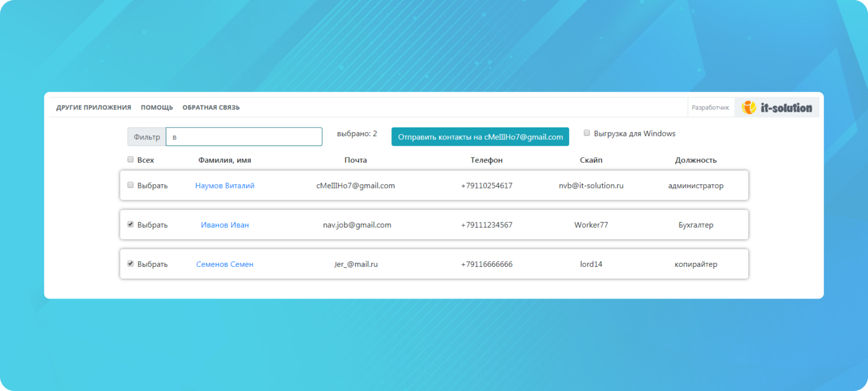Image resolution: width=868 pixels, height=391 pixels.
Task: Click Skype name lord14
Action: point(591,264)
